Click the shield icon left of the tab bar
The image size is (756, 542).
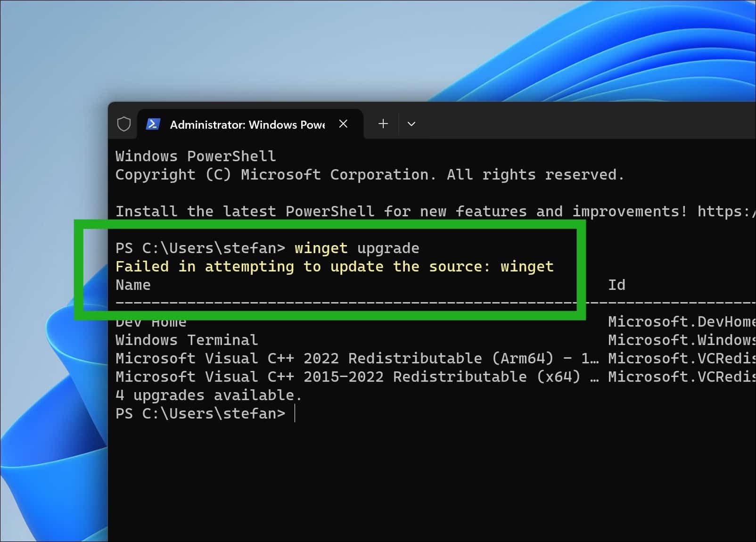[123, 124]
